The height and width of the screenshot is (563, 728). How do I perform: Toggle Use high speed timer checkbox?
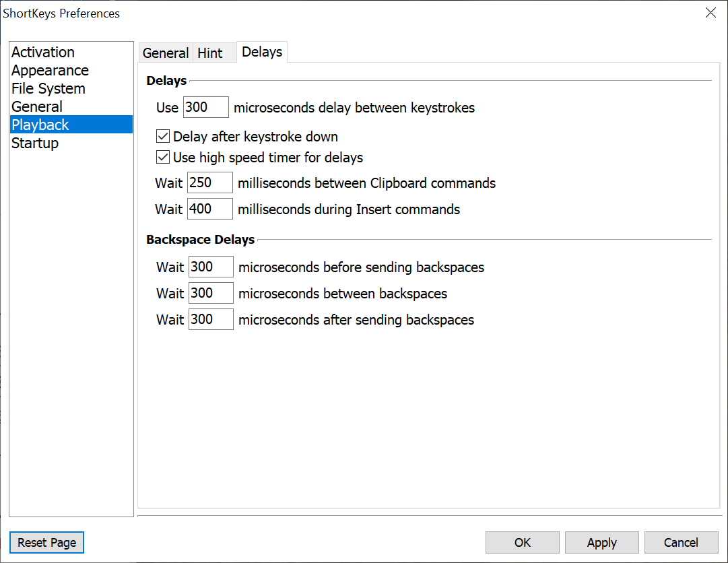pos(162,158)
